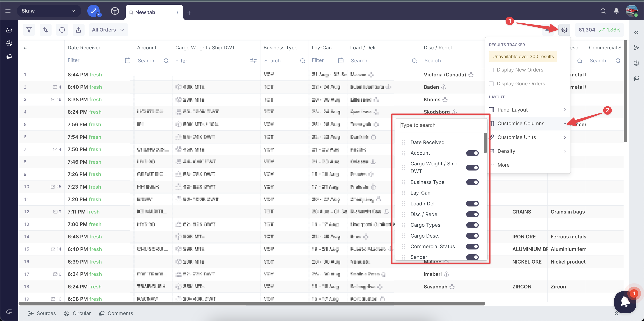Click the 3D cube icon in top bar
Viewport: 644px width, 321px height.
click(x=115, y=11)
